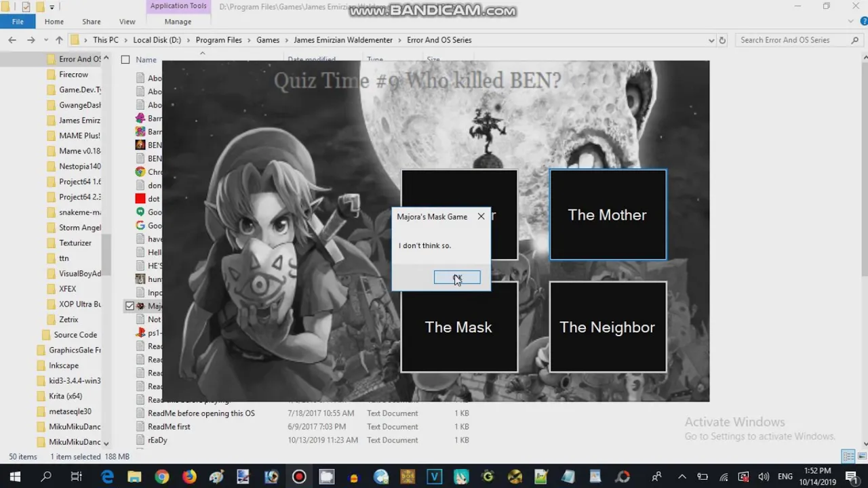Expand the chevron after This PC breadcrumb
868x488 pixels.
tap(125, 40)
